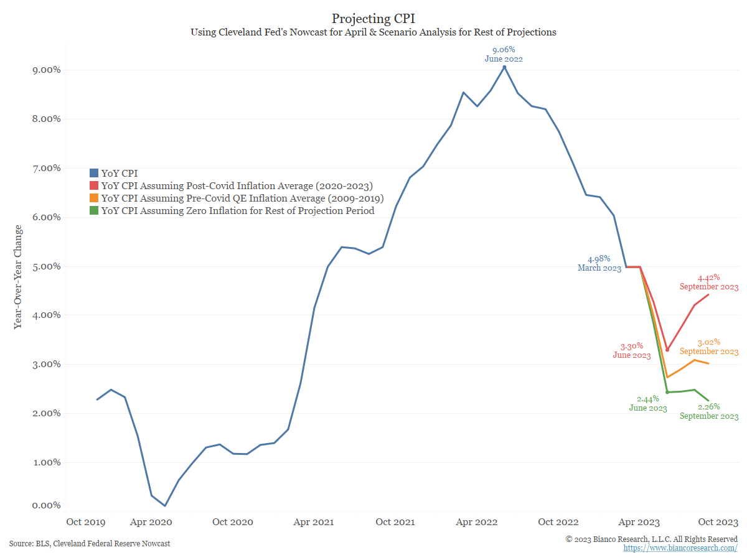
Task: Click the Oct 2019 x-axis label
Action: [85, 522]
